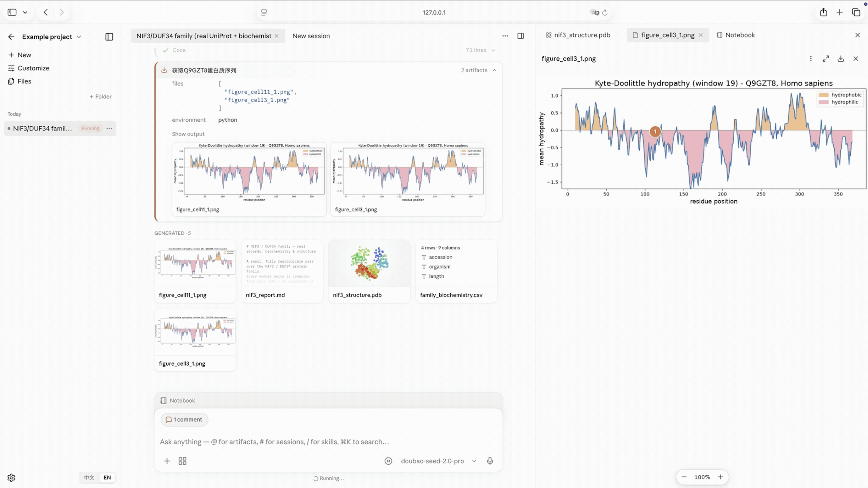The image size is (868, 488).
Task: Click the target icon beside model name
Action: pyautogui.click(x=389, y=461)
